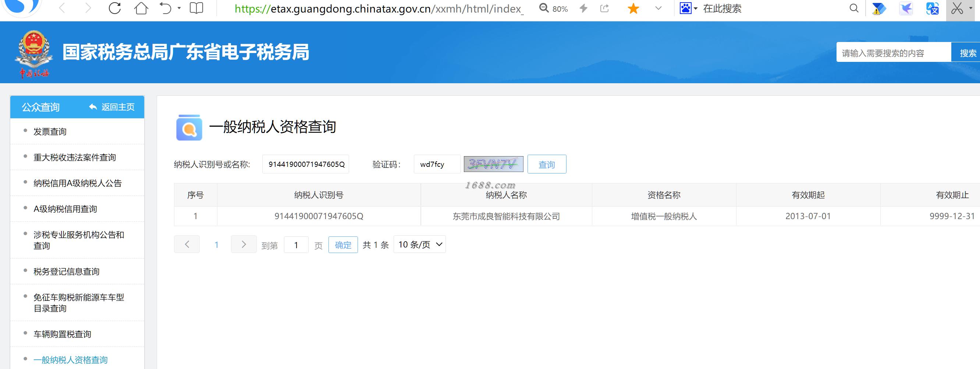The width and height of the screenshot is (980, 369).
Task: Click previous page arrow in pagination
Action: 187,244
